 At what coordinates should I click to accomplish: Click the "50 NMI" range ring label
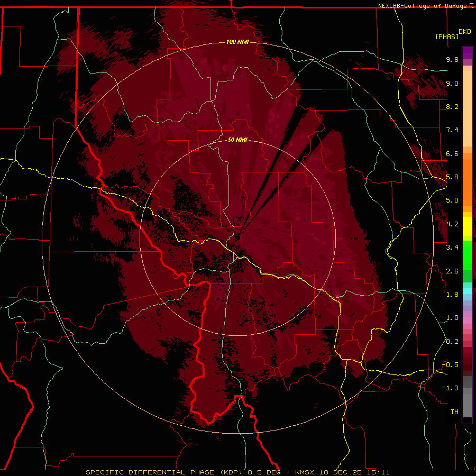coord(237,140)
